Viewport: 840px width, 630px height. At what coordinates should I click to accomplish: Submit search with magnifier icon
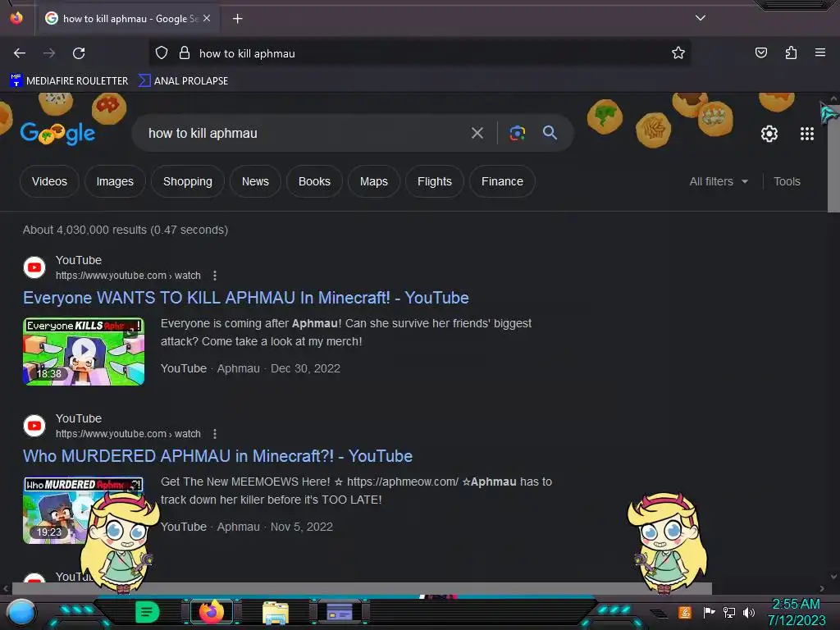550,133
